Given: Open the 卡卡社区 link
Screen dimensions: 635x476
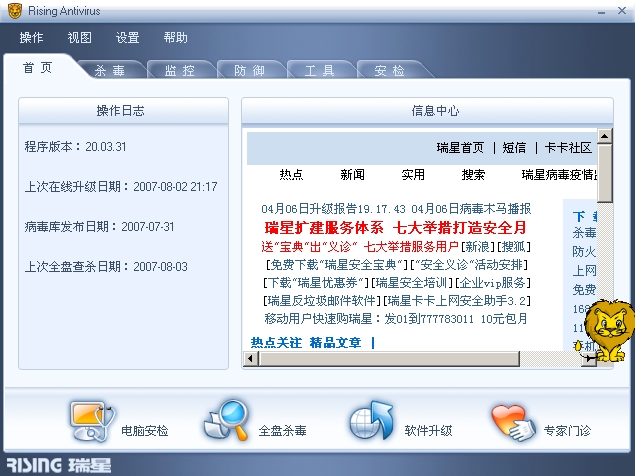Looking at the screenshot, I should point(569,147).
